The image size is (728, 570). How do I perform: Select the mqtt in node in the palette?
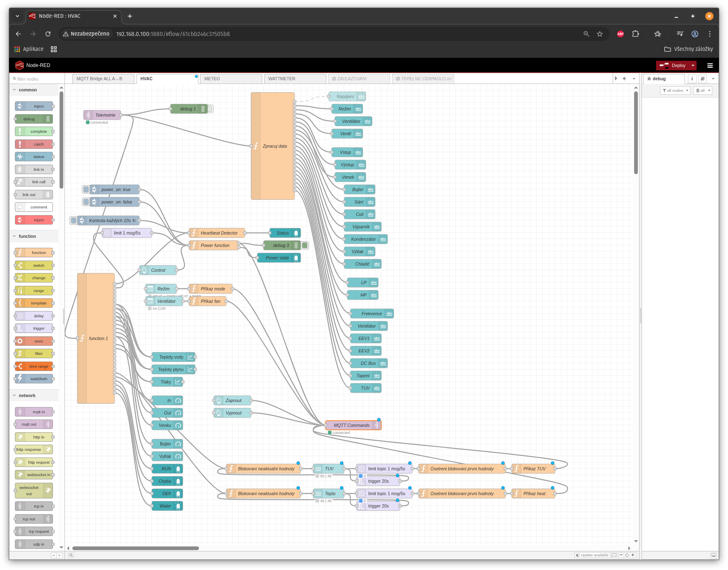coord(34,412)
